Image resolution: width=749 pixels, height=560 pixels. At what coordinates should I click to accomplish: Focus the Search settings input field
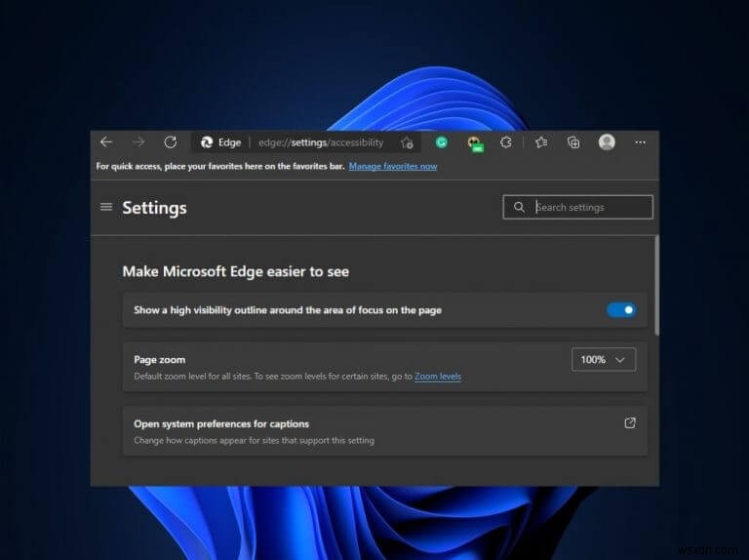[578, 207]
